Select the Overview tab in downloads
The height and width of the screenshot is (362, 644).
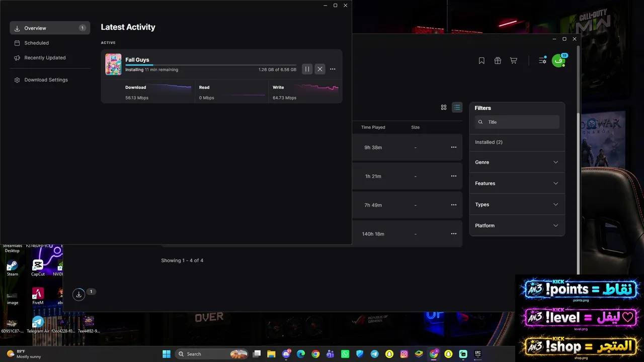(50, 28)
